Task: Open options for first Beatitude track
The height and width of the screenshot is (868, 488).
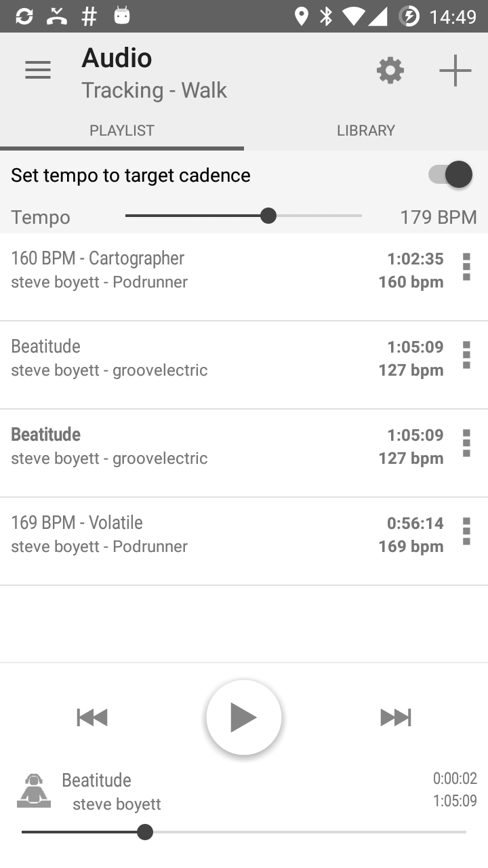Action: tap(466, 355)
